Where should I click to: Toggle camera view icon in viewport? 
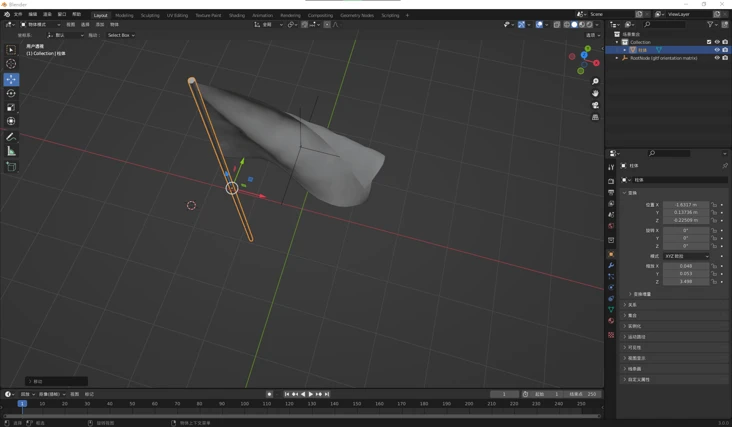pos(595,105)
